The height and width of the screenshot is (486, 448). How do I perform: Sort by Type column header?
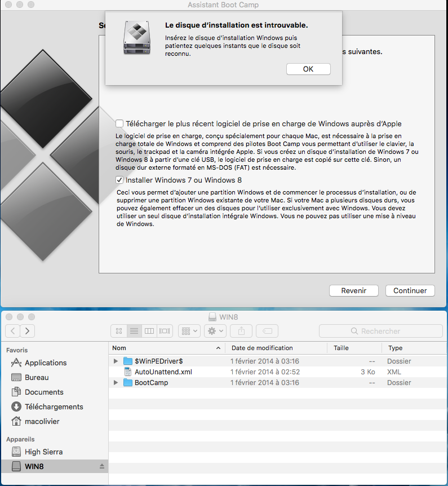[414, 348]
